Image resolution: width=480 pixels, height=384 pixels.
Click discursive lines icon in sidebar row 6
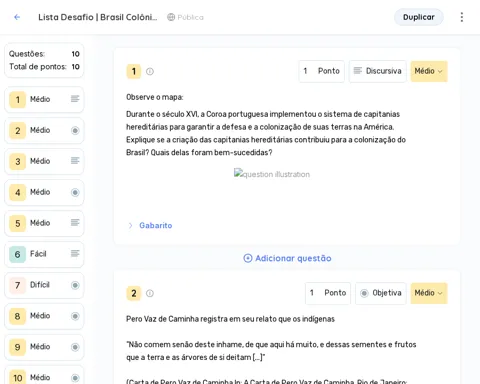coord(75,254)
